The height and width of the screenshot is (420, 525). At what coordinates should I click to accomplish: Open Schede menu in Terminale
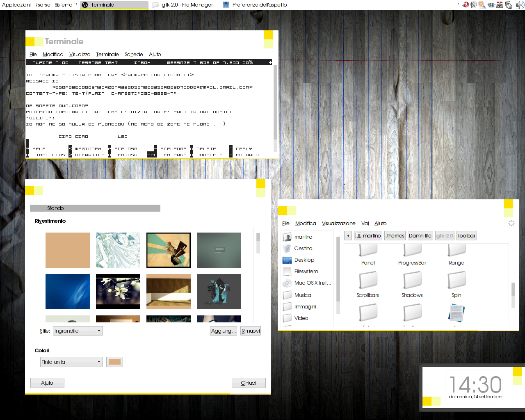click(134, 54)
